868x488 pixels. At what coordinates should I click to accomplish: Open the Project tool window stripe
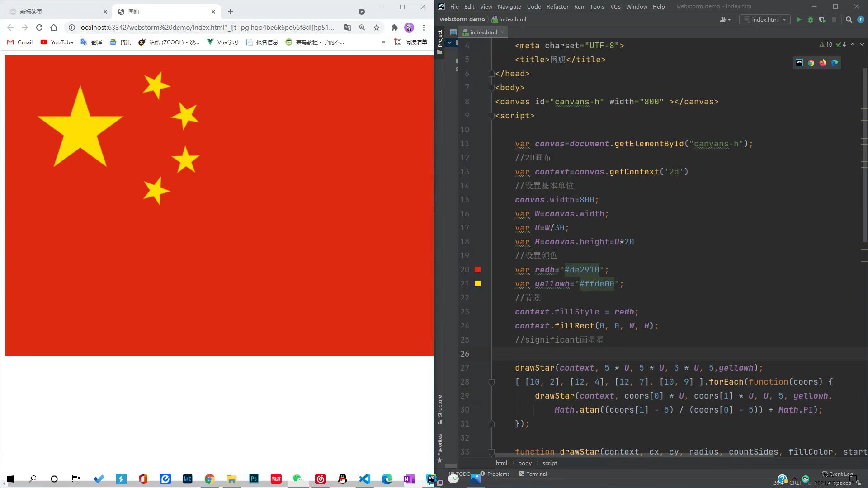(439, 42)
